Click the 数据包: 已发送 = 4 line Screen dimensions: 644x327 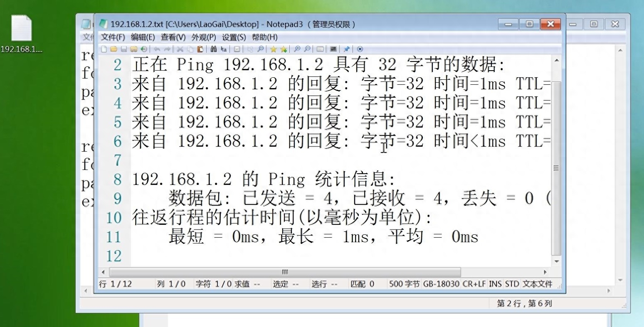point(360,199)
